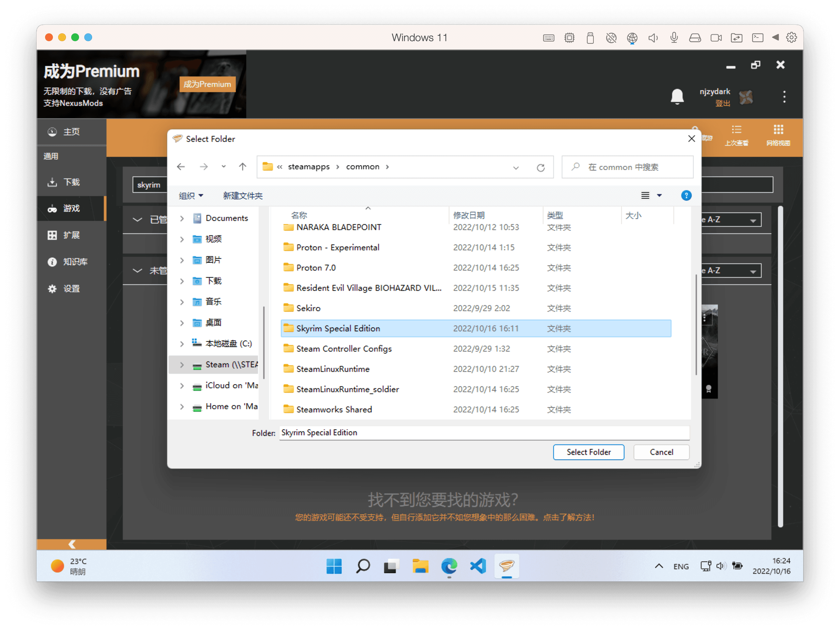Screen dimensions: 840x630
Task: Open the 设置 sidebar item
Action: [72, 289]
